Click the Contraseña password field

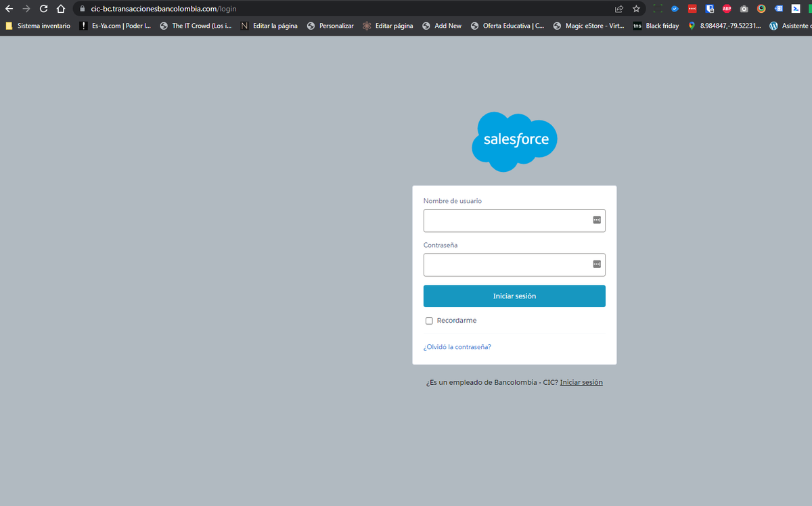pyautogui.click(x=514, y=264)
